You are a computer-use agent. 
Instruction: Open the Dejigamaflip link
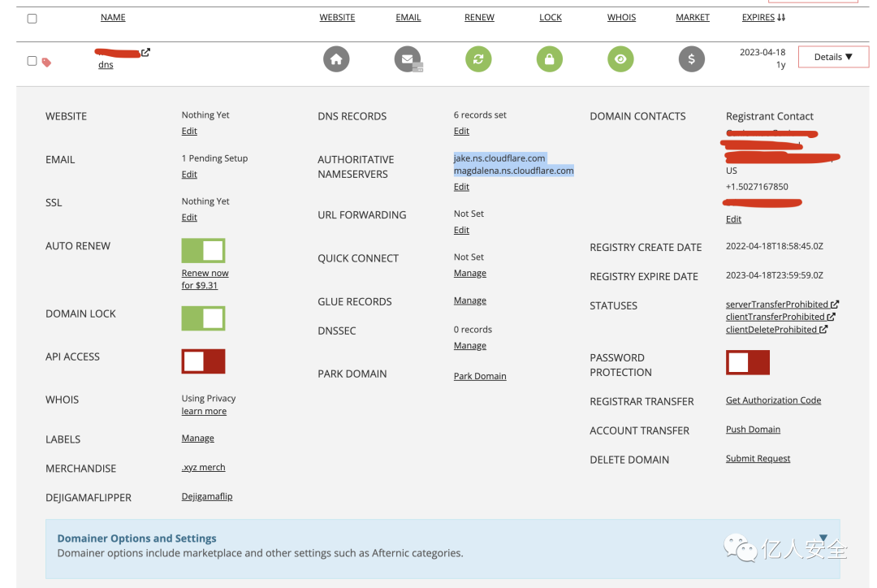[x=207, y=496]
